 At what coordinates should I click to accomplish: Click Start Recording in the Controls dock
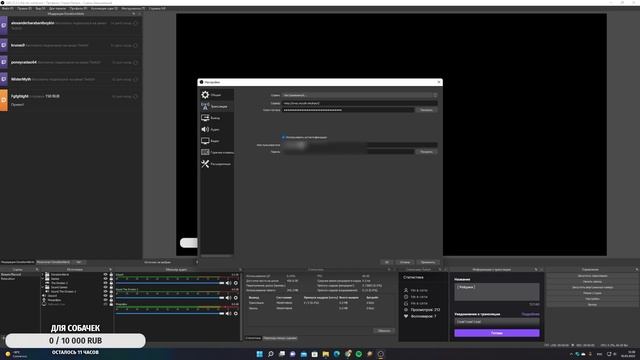pyautogui.click(x=592, y=282)
